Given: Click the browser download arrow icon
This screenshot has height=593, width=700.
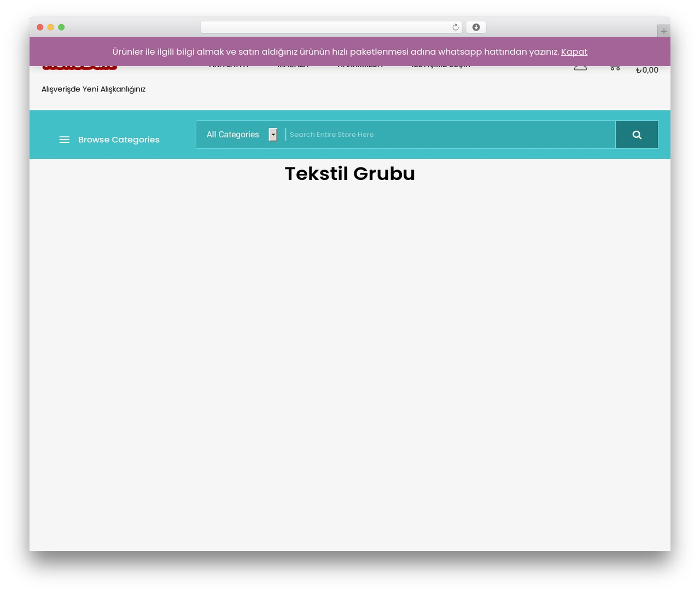Looking at the screenshot, I should [x=476, y=27].
